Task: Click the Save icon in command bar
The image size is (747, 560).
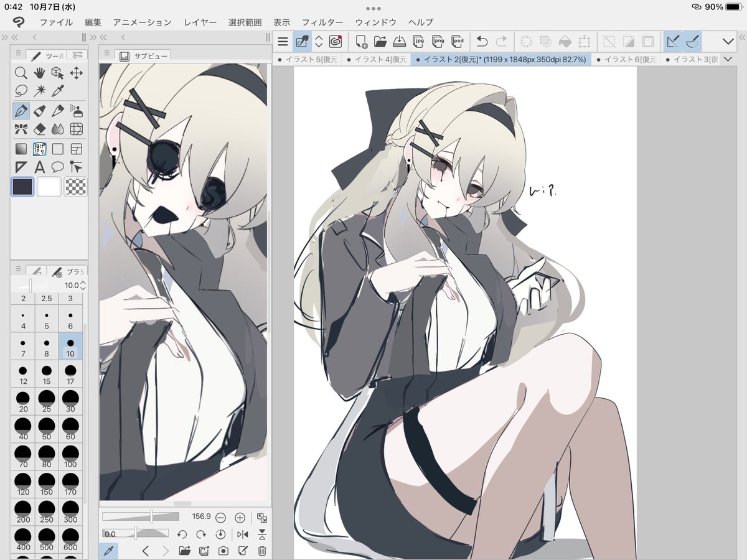Action: click(x=399, y=42)
